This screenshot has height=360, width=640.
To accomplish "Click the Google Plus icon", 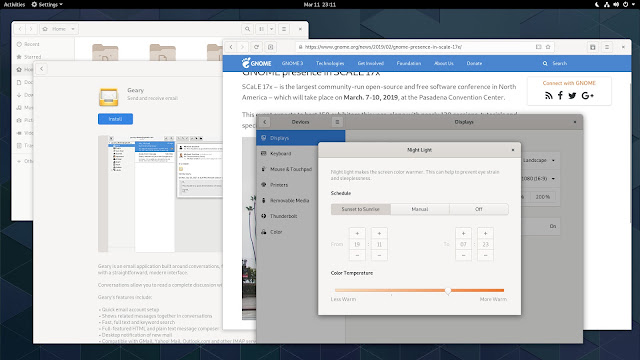I will [587, 96].
